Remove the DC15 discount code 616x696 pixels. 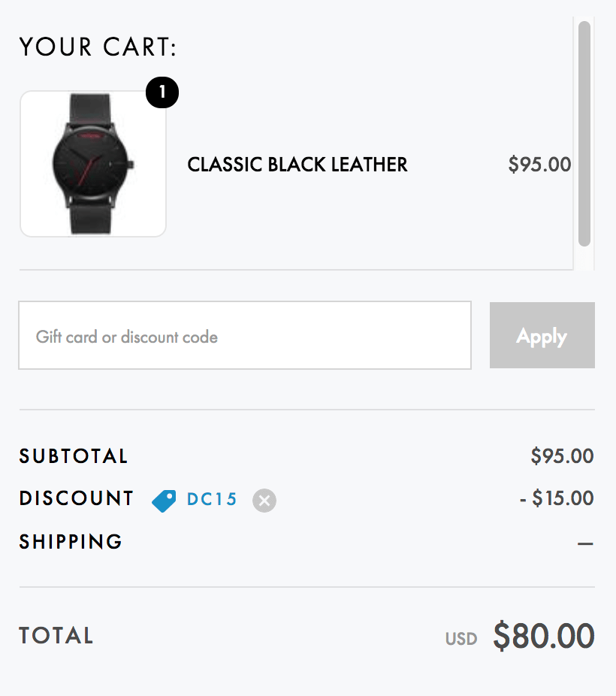pos(264,501)
